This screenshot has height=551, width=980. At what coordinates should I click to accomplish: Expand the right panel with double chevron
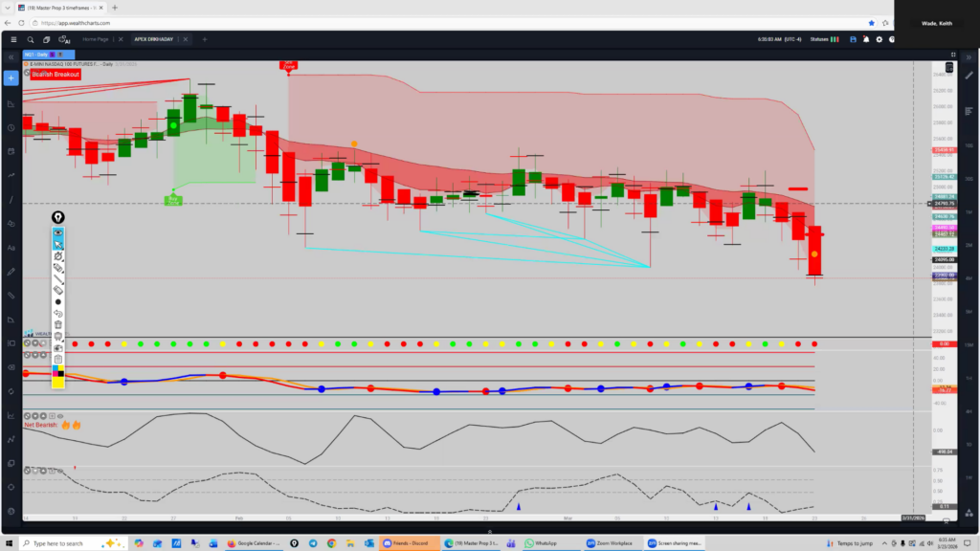click(969, 57)
